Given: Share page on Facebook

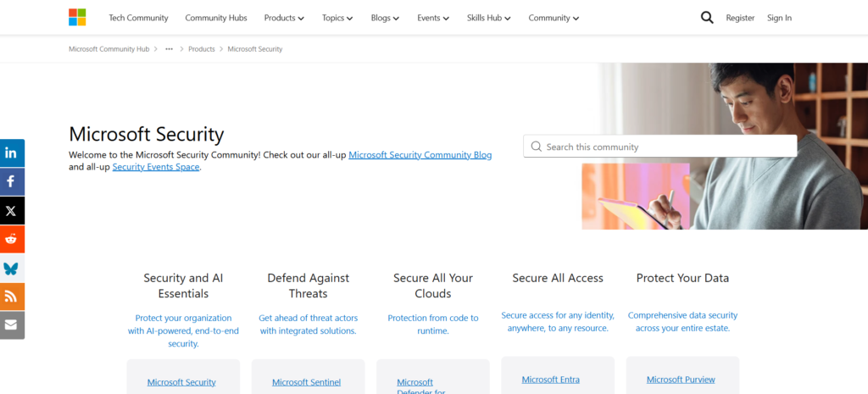Looking at the screenshot, I should tap(12, 181).
